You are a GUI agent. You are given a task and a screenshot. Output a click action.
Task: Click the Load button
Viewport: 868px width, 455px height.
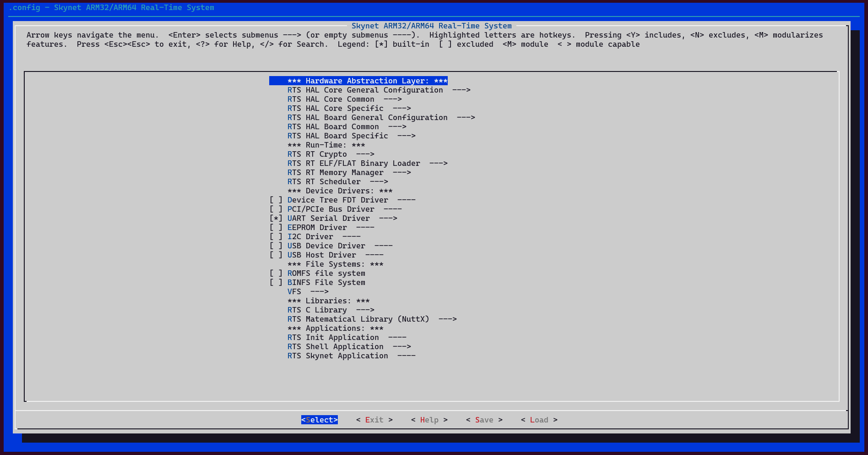click(539, 420)
